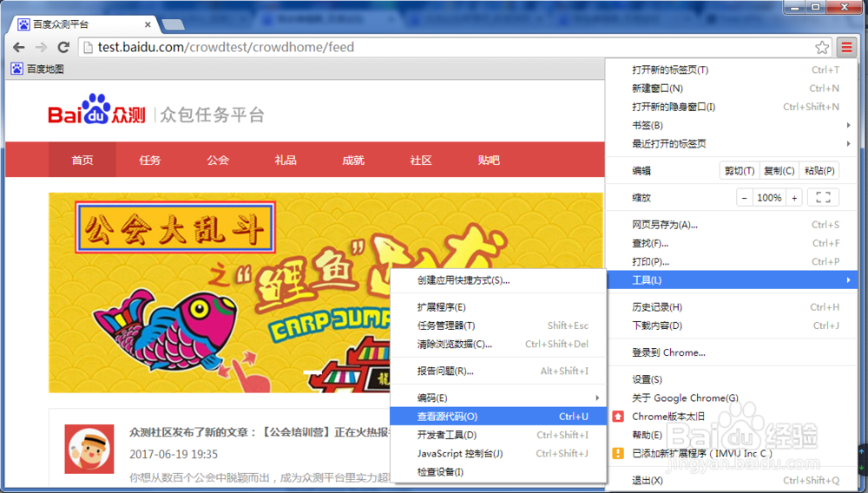Click the 复制(C) button
The height and width of the screenshot is (493, 868).
coord(779,171)
